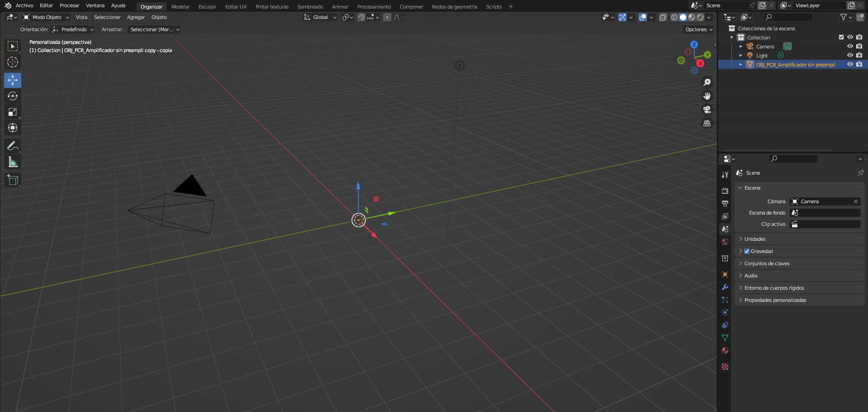Toggle Collection exclude checkbox in outliner

tap(841, 37)
